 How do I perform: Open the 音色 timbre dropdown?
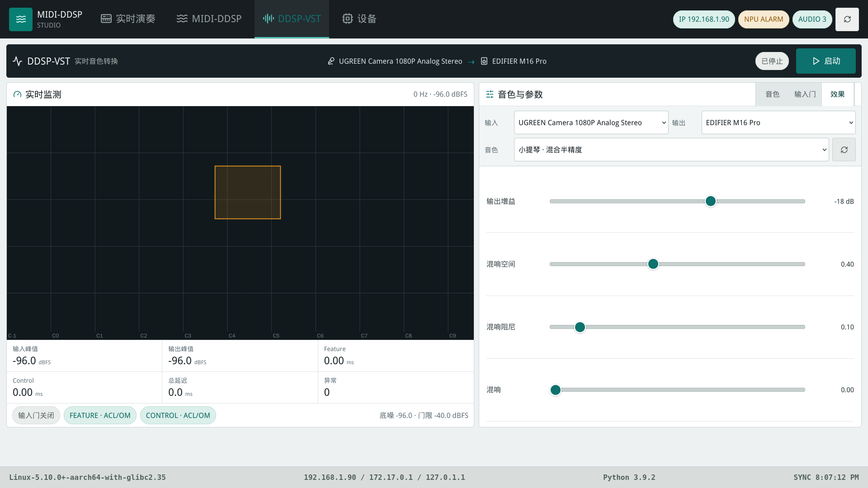tap(671, 150)
